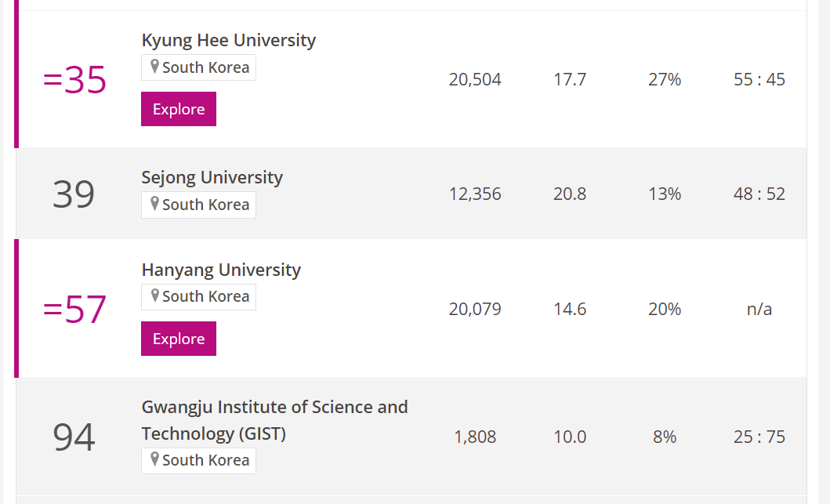Click the location pin icon for Kyung Hee University
The width and height of the screenshot is (830, 504).
[154, 67]
